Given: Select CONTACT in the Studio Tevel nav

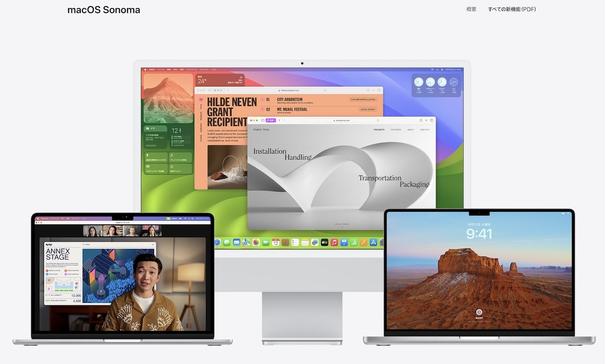Looking at the screenshot, I should coord(425,130).
